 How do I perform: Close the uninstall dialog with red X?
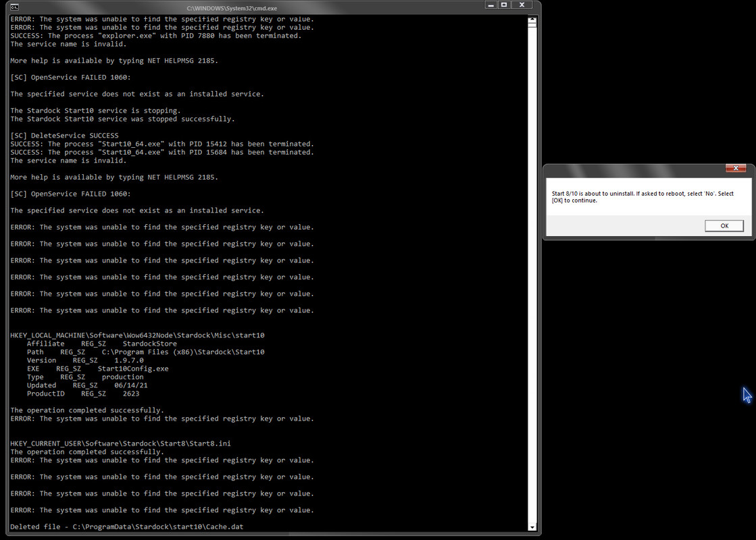(736, 168)
